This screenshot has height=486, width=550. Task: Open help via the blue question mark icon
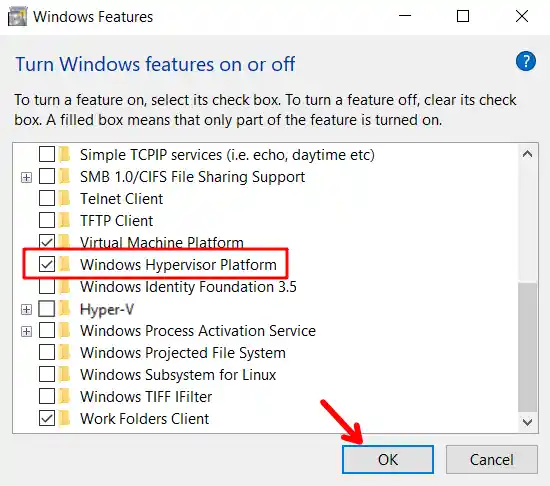(x=525, y=61)
